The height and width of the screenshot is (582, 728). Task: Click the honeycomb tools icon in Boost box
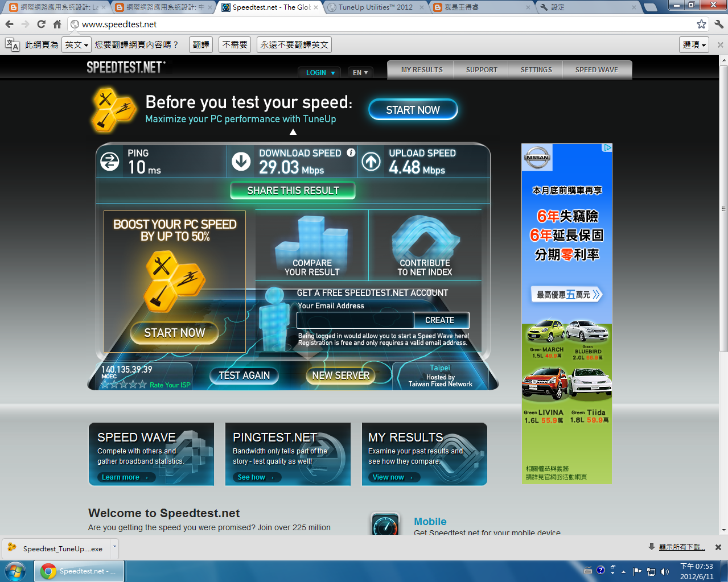(174, 282)
